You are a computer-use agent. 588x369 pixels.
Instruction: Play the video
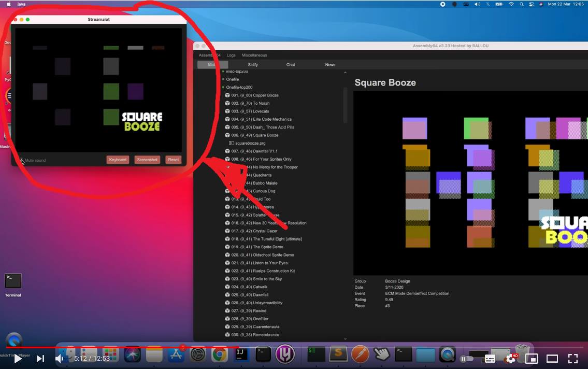pos(18,359)
